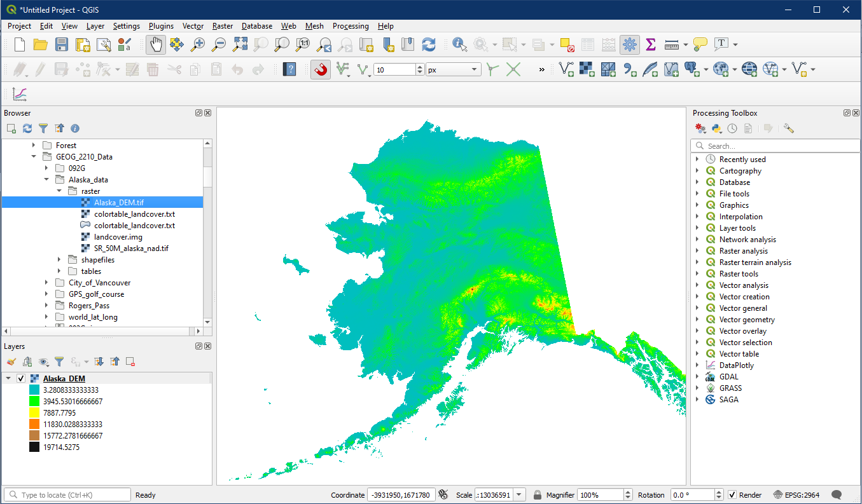The height and width of the screenshot is (504, 862).
Task: Click the Zoom In magnifier tool
Action: [x=198, y=44]
